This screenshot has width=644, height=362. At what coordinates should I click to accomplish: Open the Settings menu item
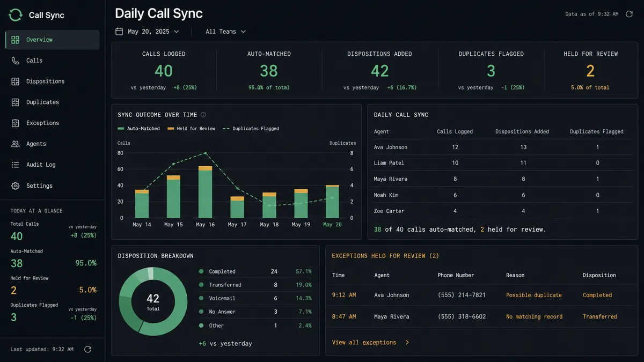pyautogui.click(x=52, y=186)
